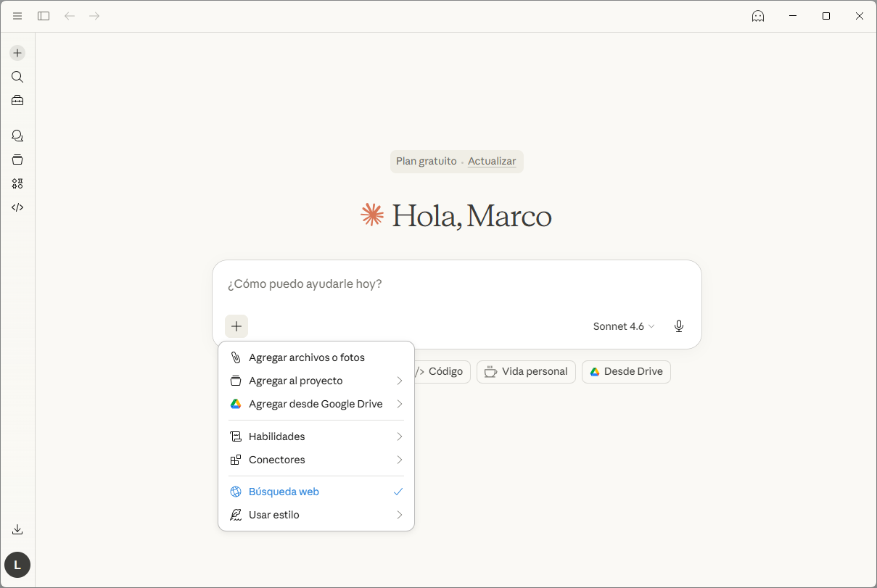This screenshot has width=877, height=588.
Task: Open the code icon in left sidebar
Action: (17, 207)
